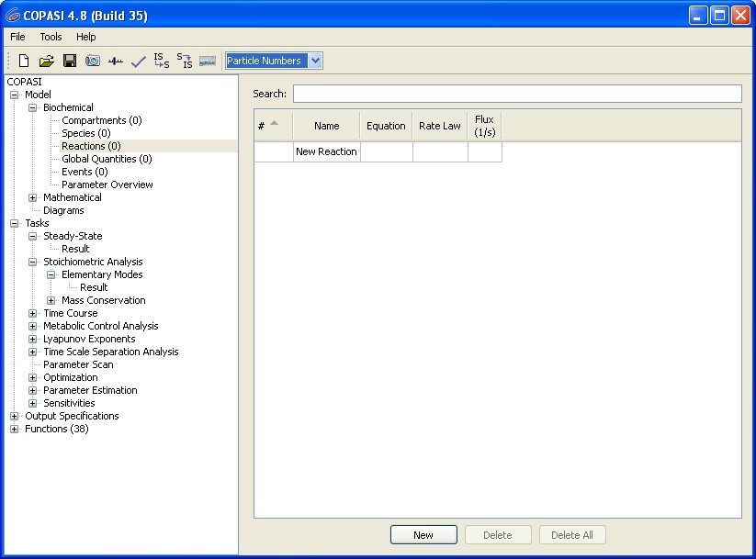Expand the Metabolic Control Analysis node

pos(33,326)
